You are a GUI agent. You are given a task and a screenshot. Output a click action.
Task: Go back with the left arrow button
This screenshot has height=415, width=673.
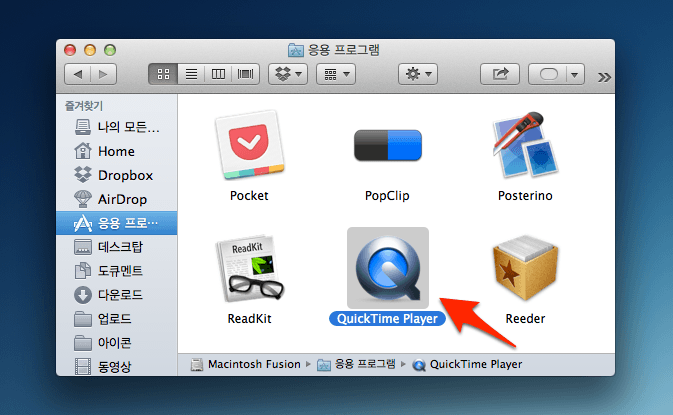[x=78, y=74]
